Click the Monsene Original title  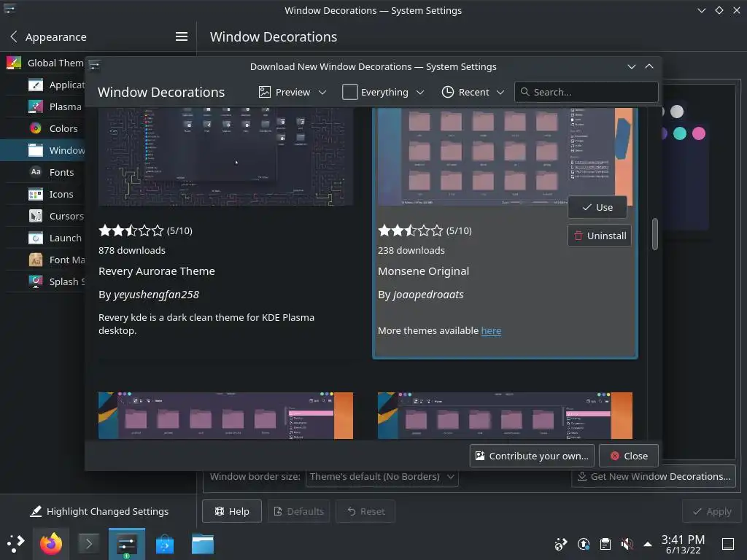424,271
